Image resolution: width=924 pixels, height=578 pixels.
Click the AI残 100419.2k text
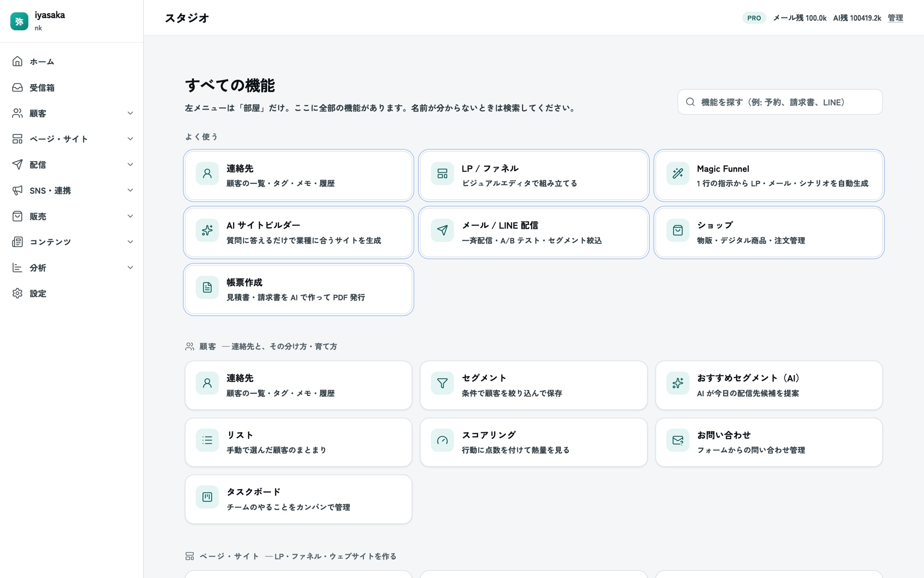(x=857, y=18)
